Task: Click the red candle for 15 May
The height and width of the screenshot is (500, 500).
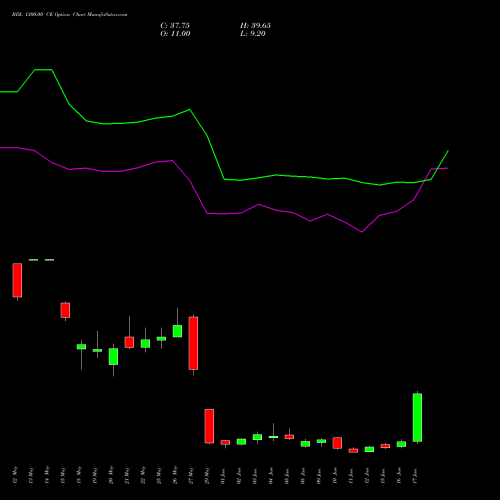Action: [x=65, y=310]
